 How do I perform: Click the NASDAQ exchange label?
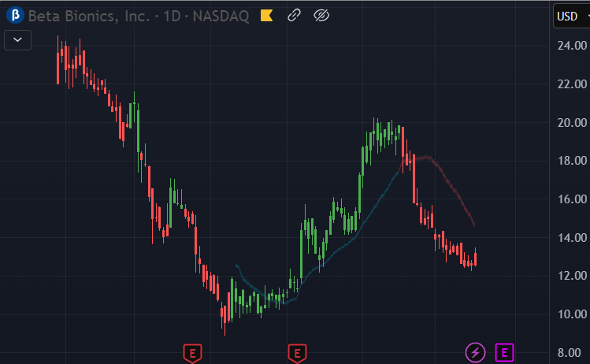(x=221, y=17)
